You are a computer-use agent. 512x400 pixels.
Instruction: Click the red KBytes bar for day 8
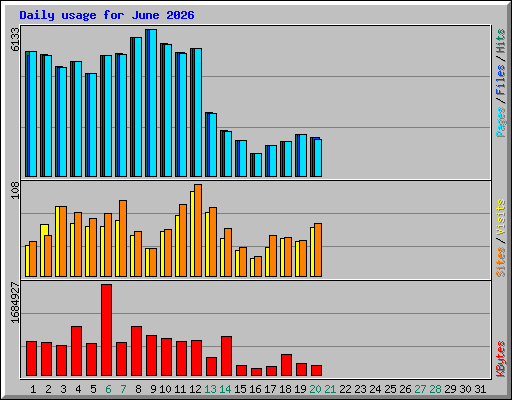(x=137, y=351)
